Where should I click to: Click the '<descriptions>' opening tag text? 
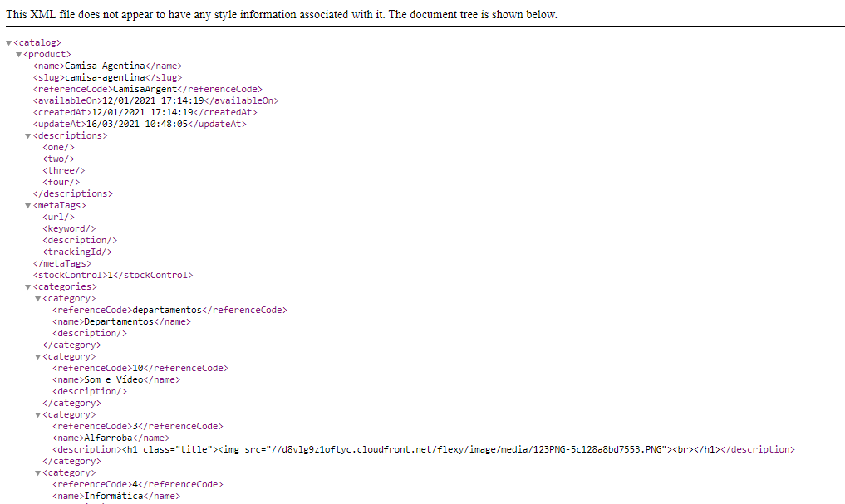[x=70, y=135]
